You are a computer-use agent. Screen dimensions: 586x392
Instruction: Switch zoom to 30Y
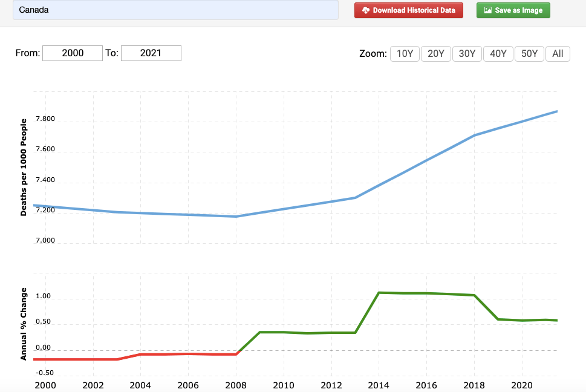point(467,53)
